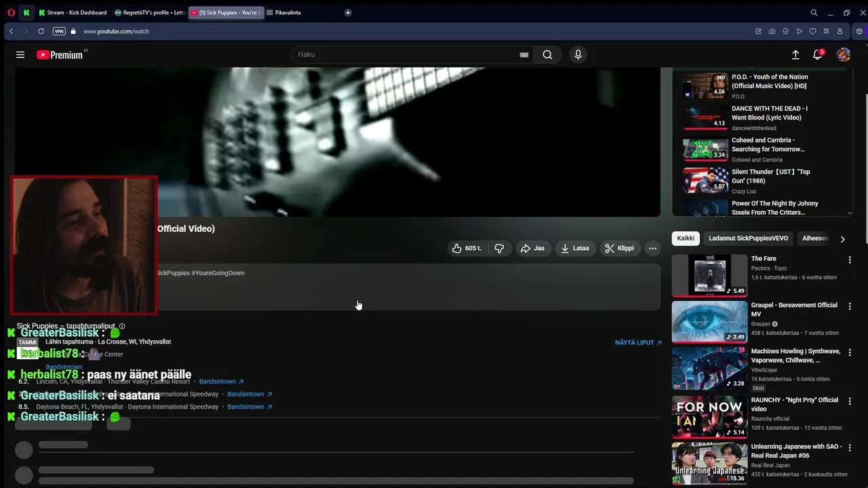
Task: Open The Fare video thumbnail
Action: [710, 275]
